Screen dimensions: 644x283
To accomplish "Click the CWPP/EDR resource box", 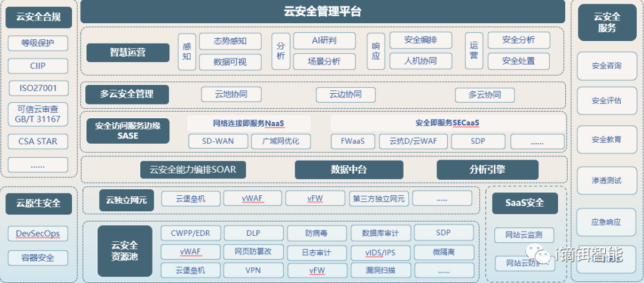I will [190, 233].
